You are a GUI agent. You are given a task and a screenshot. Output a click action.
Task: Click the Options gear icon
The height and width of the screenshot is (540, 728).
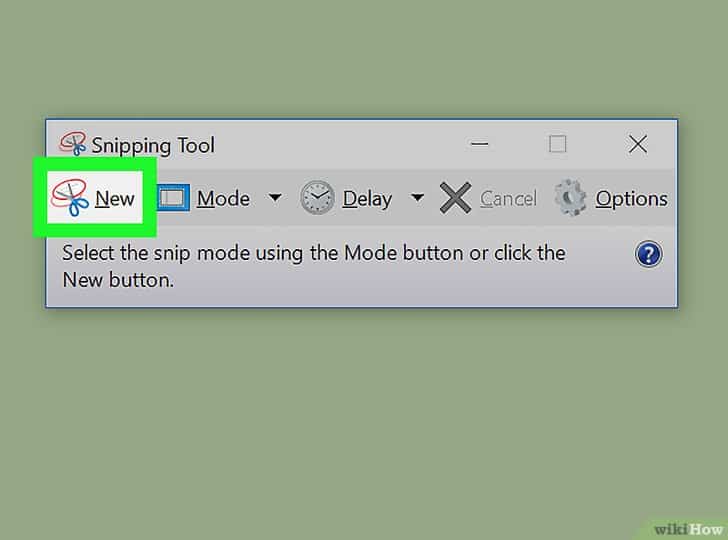(x=571, y=198)
